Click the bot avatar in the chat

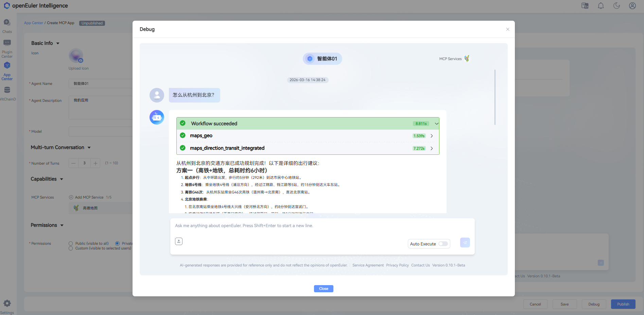[x=157, y=117]
